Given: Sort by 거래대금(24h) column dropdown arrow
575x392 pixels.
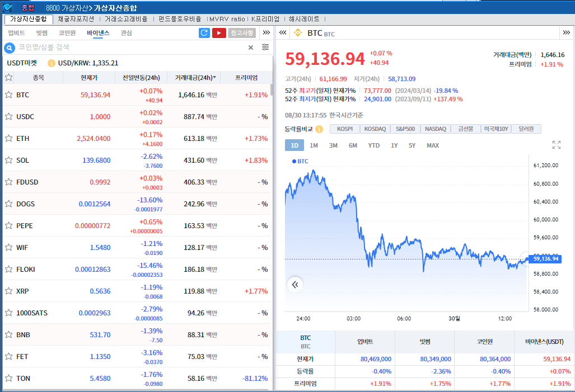Looking at the screenshot, I should point(214,77).
